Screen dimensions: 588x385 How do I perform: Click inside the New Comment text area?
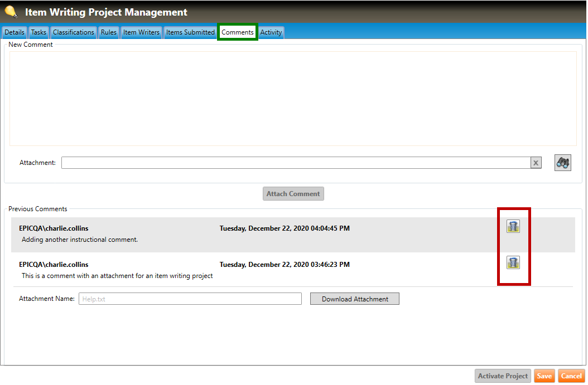pyautogui.click(x=293, y=98)
